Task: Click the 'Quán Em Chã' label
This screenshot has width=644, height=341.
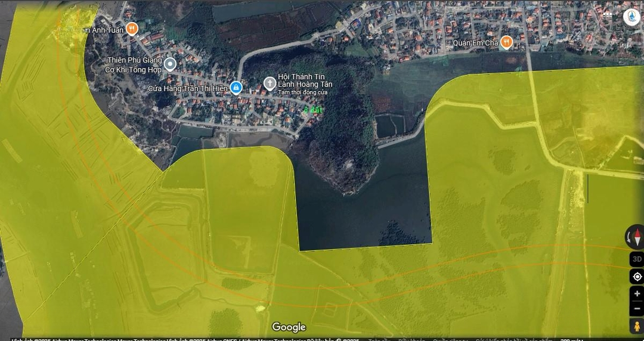Action: coord(476,43)
